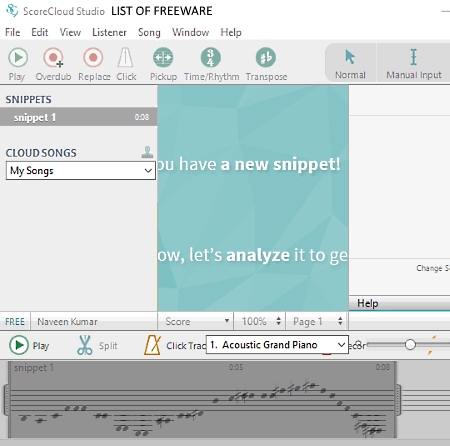Click the right handle of the snippet region
Image resolution: width=450 pixels, height=446 pixels.
tap(398, 399)
